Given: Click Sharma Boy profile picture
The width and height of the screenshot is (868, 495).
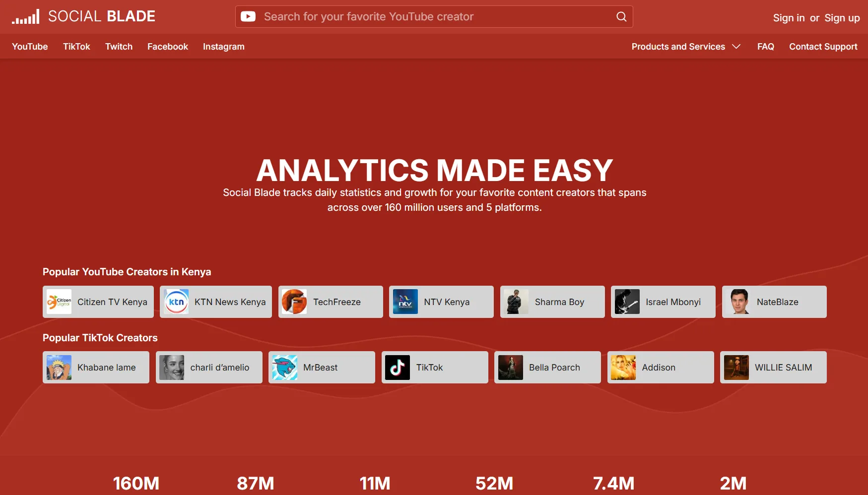Looking at the screenshot, I should pos(516,302).
